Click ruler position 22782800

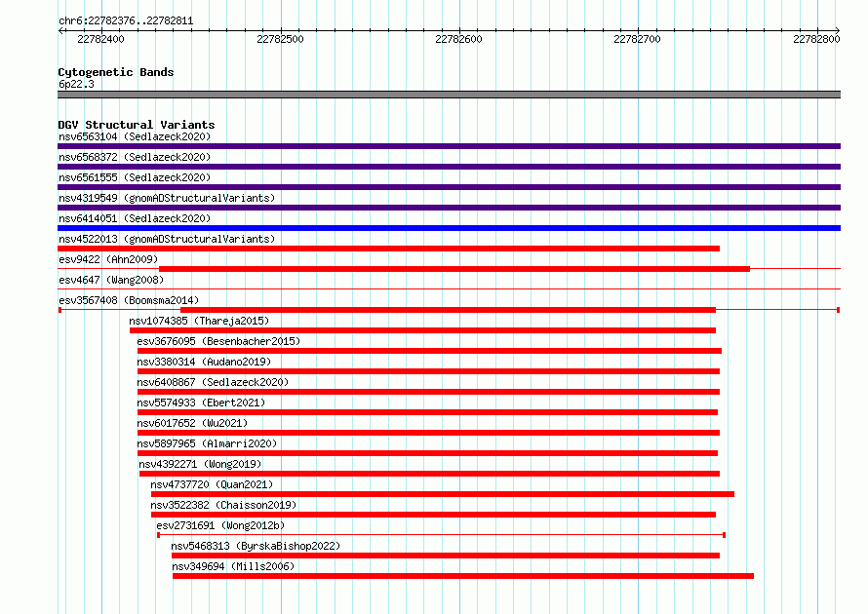(816, 39)
